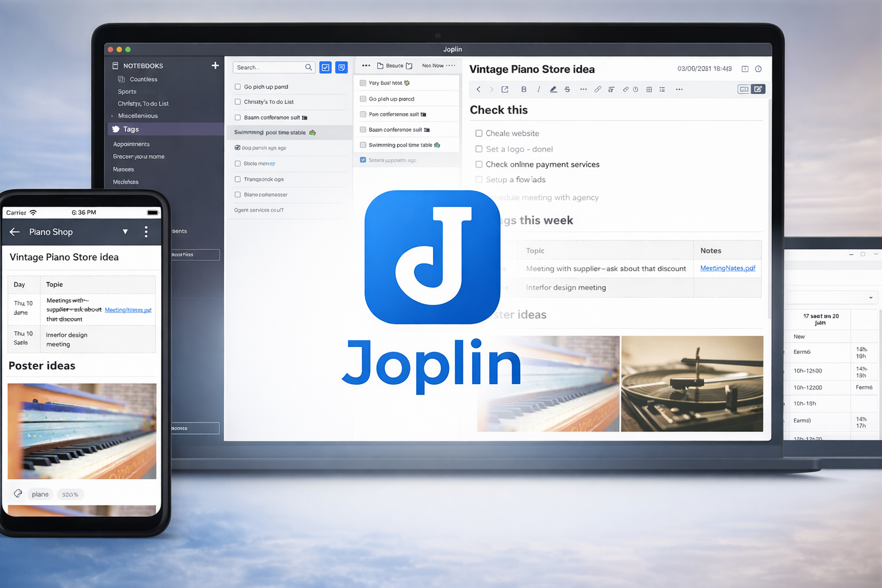Apply bold formatting in editor toolbar
This screenshot has height=588, width=882.
[x=524, y=90]
